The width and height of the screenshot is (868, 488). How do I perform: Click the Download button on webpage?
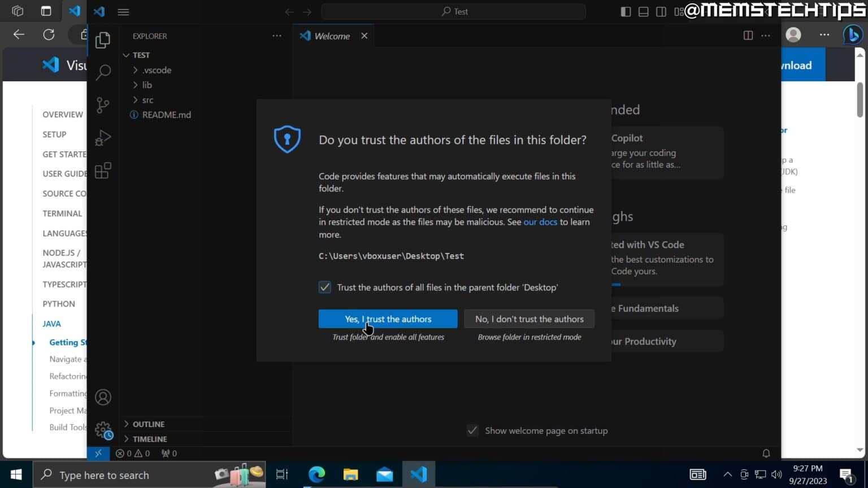(x=803, y=65)
